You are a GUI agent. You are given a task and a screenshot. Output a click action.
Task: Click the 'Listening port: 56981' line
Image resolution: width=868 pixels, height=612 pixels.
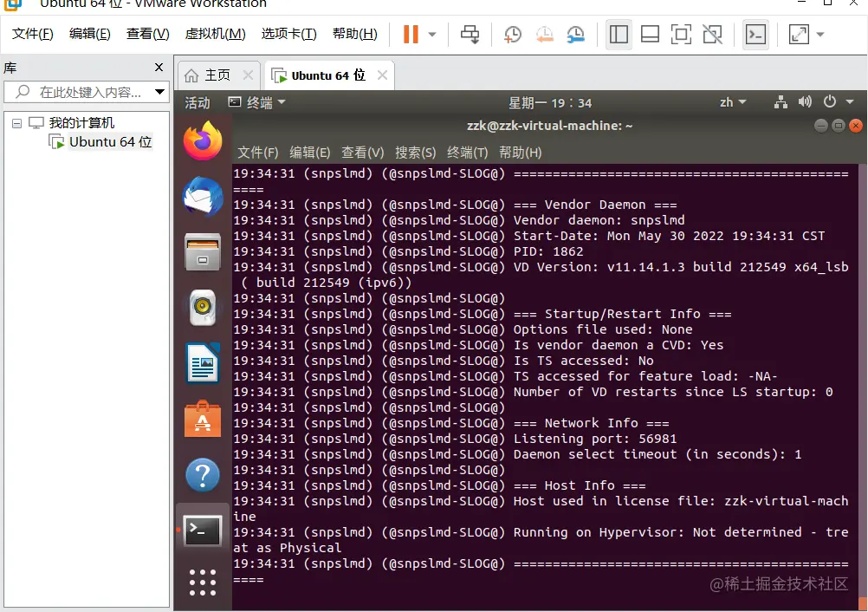[x=595, y=439]
